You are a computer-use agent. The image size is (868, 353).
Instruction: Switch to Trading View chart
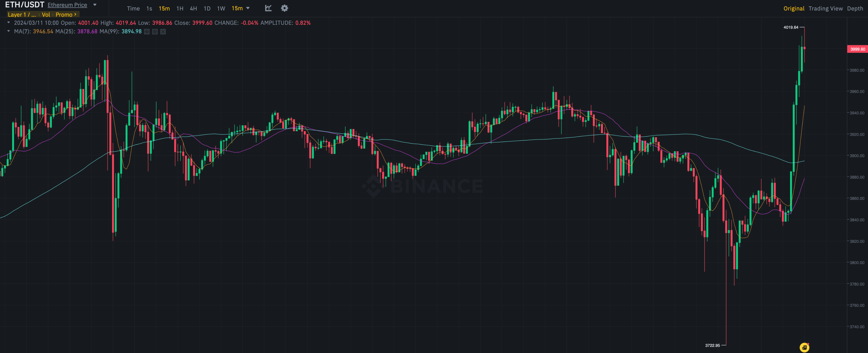[826, 8]
